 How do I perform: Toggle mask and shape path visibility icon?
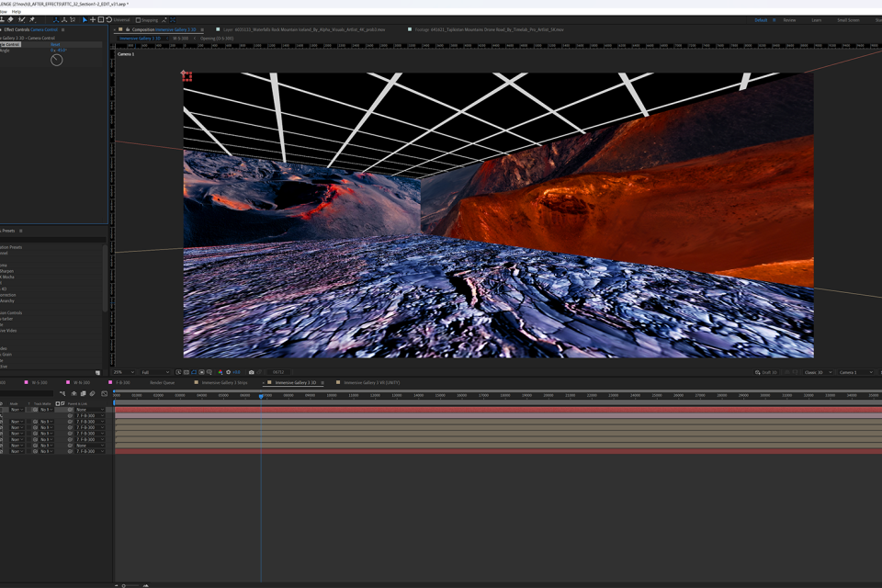[194, 372]
